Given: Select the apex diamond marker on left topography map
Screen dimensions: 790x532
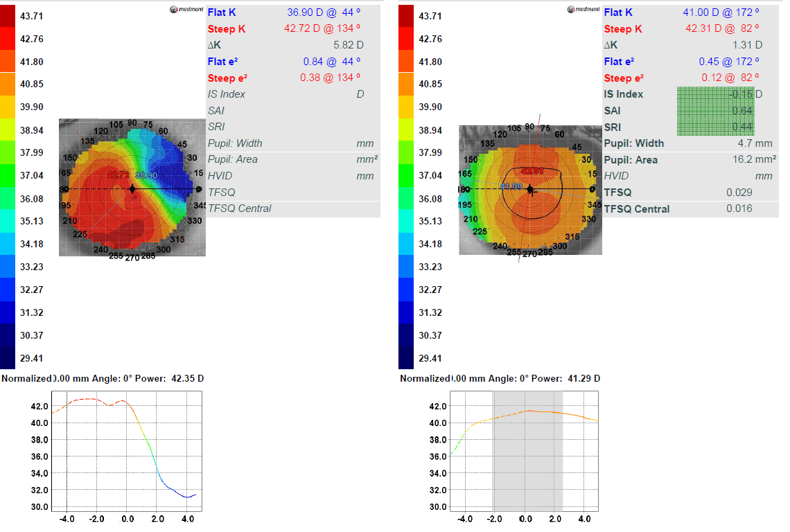Looking at the screenshot, I should click(131, 188).
